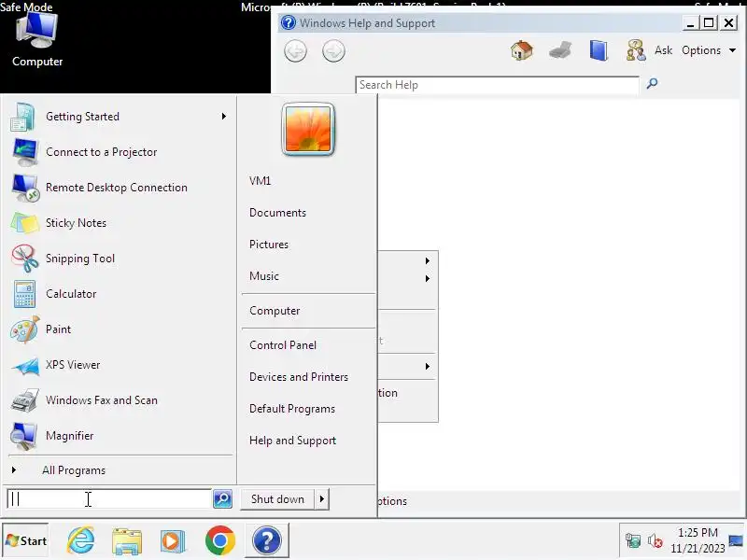Viewport: 747px width, 560px height.
Task: Open Getting Started from Start menu
Action: 119,117
